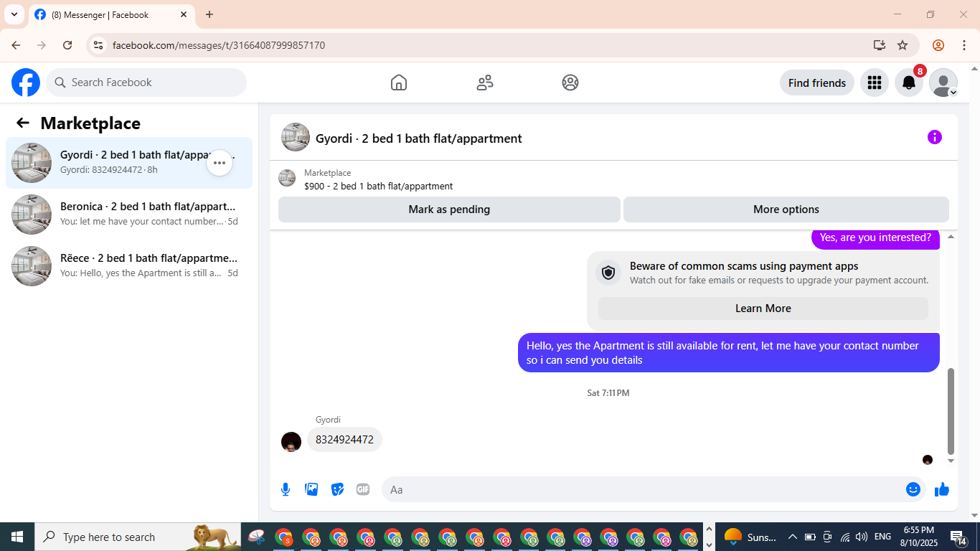Show hidden system tray icons

point(793,537)
